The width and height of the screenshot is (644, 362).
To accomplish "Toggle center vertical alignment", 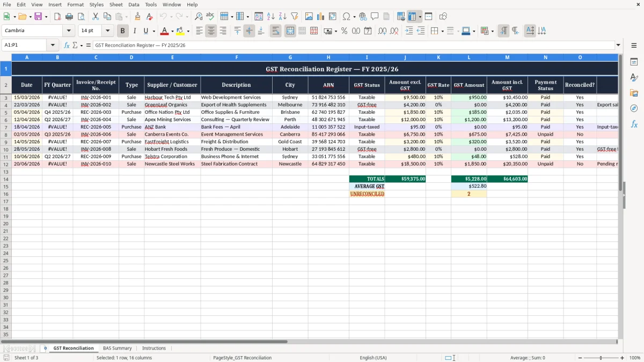I will [x=249, y=31].
